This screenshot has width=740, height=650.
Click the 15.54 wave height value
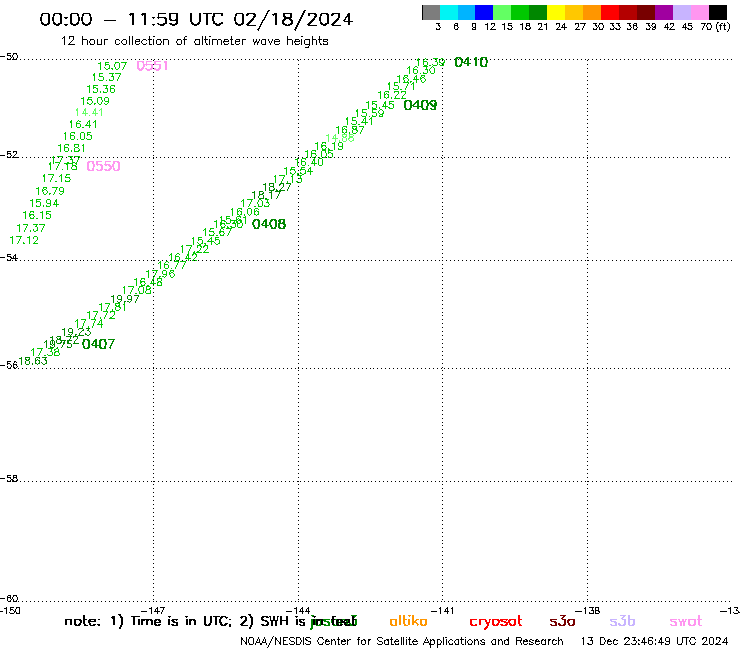click(298, 171)
